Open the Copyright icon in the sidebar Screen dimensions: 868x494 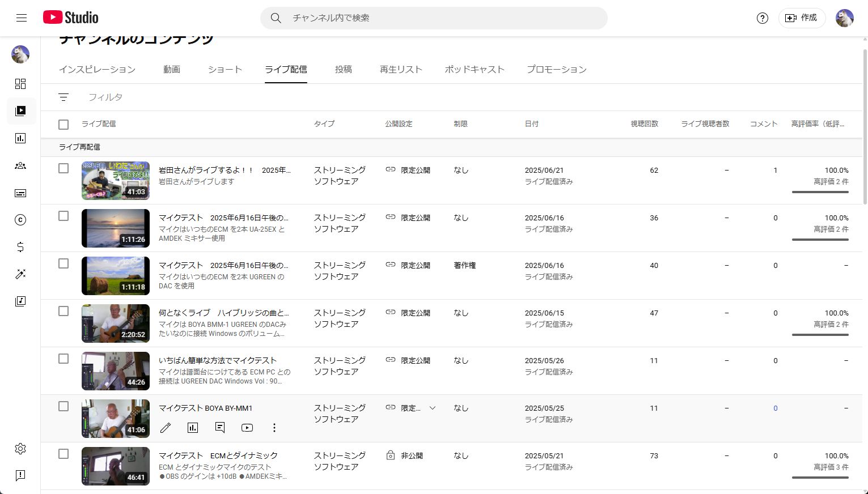(x=20, y=220)
